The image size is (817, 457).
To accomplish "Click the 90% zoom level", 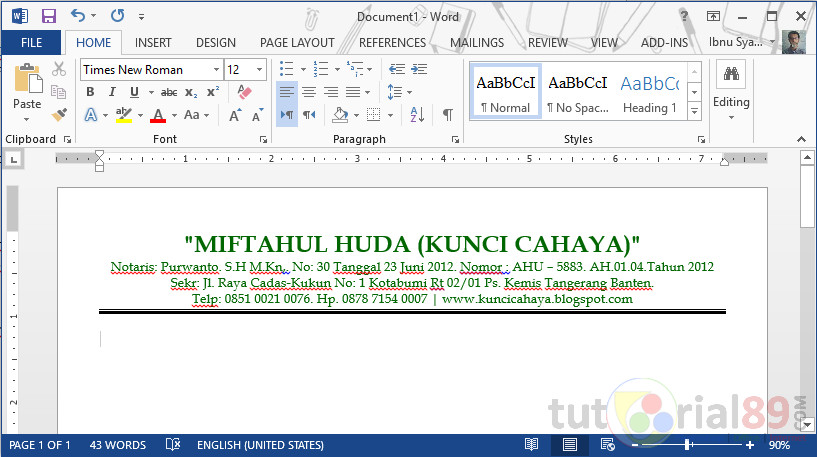I will click(x=779, y=445).
